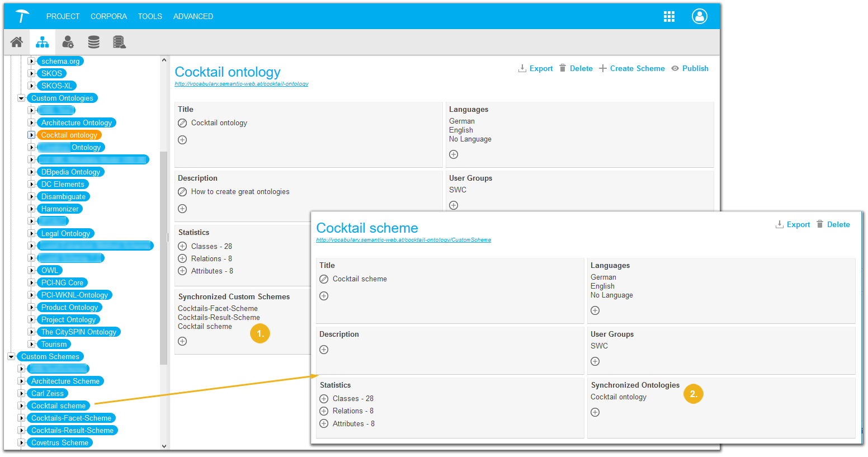
Task: Open the apps grid icon
Action: coord(669,16)
